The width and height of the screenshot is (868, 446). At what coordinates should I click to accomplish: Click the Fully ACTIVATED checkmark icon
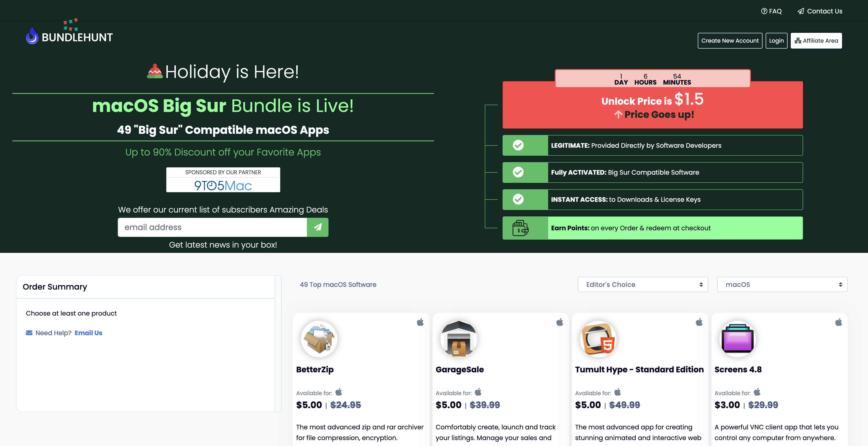click(x=518, y=172)
